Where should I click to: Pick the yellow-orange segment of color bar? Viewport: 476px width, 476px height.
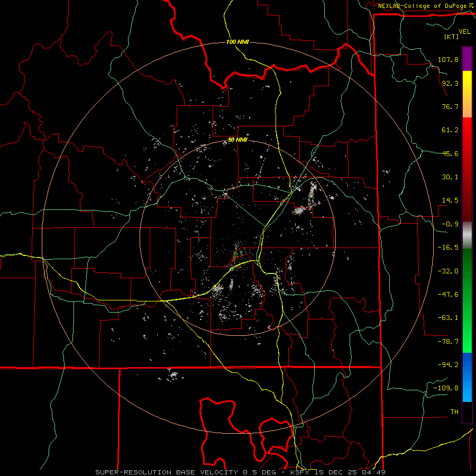[x=467, y=94]
